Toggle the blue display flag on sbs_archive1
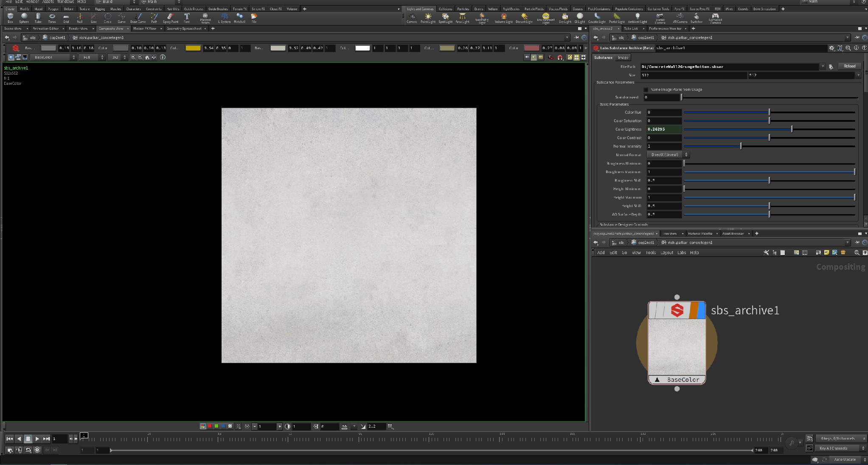Image resolution: width=868 pixels, height=465 pixels. (701, 311)
